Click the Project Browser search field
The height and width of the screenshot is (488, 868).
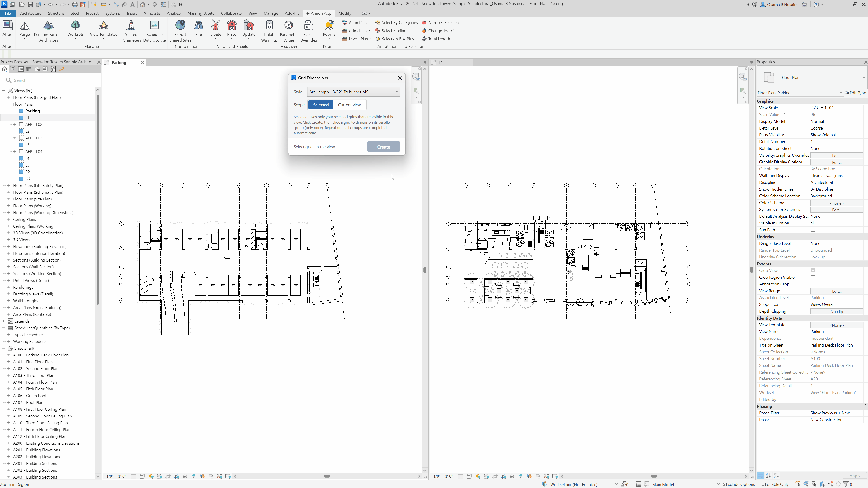point(51,80)
